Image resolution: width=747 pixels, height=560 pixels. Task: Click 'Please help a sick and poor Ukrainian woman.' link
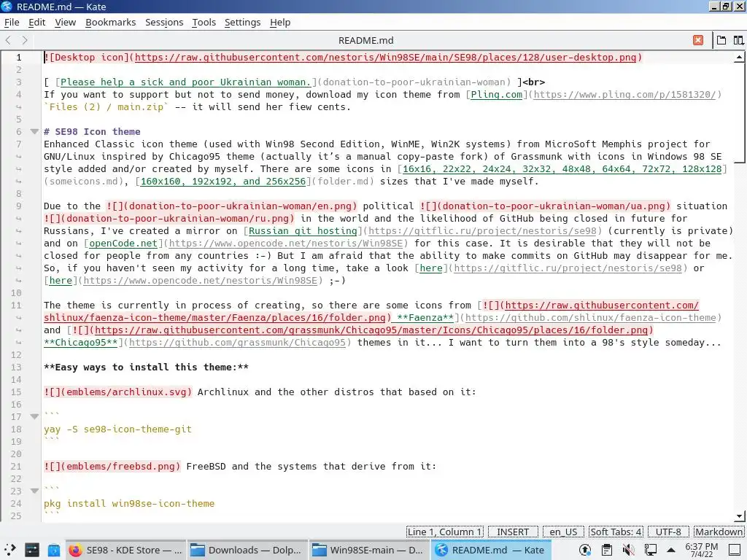186,82
